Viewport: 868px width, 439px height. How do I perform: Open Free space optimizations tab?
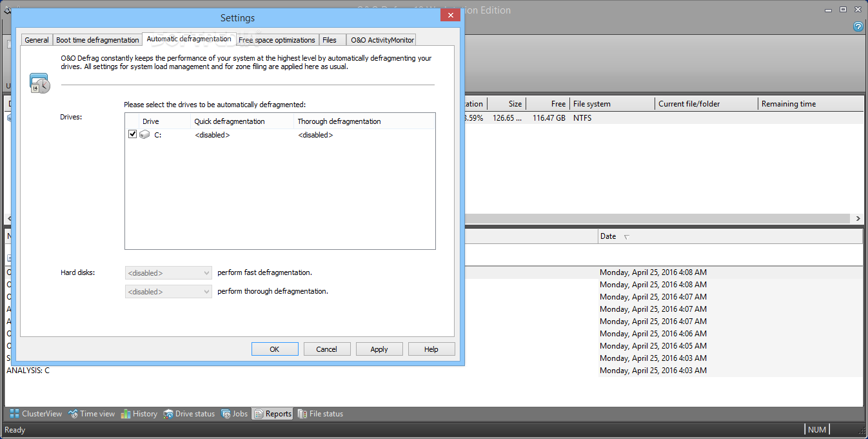pyautogui.click(x=277, y=40)
